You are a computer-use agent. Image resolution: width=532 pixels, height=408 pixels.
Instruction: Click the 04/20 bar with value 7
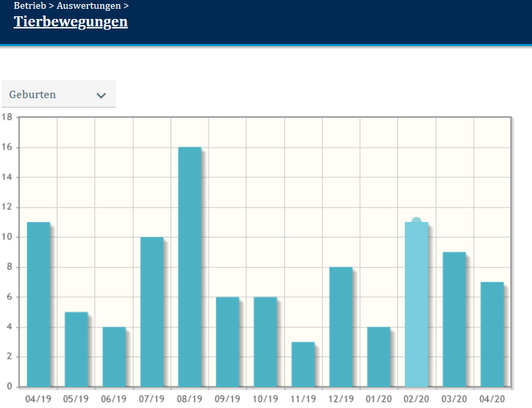click(492, 334)
